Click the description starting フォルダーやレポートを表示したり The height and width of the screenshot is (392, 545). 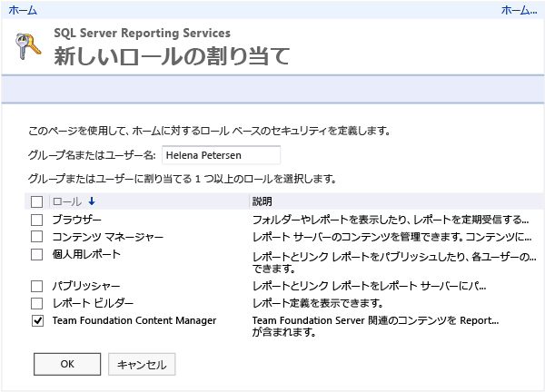tap(391, 220)
